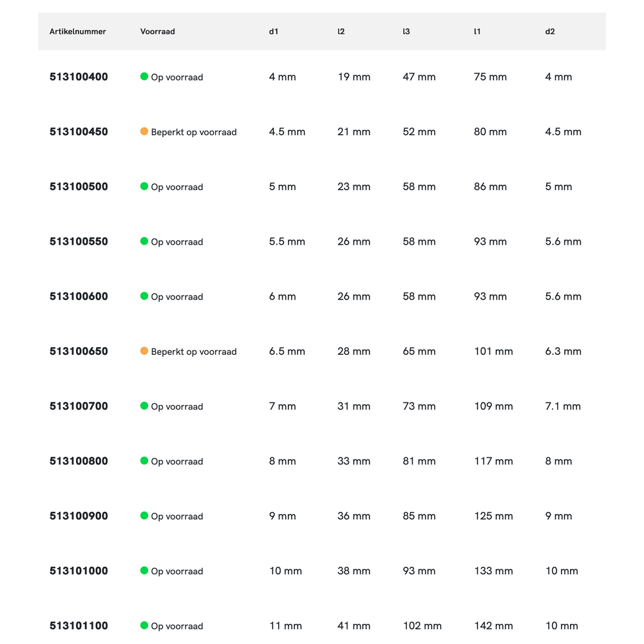The image size is (644, 644).
Task: Click the d1 column header
Action: tap(274, 32)
